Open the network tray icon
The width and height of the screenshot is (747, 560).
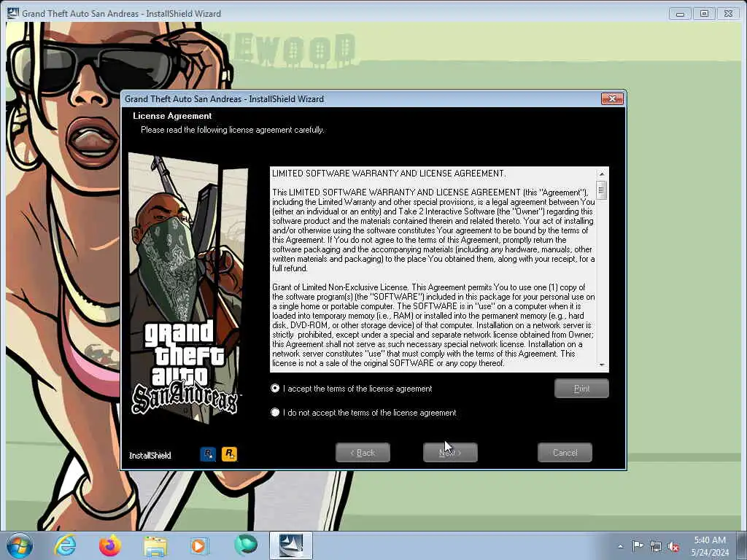tap(656, 546)
